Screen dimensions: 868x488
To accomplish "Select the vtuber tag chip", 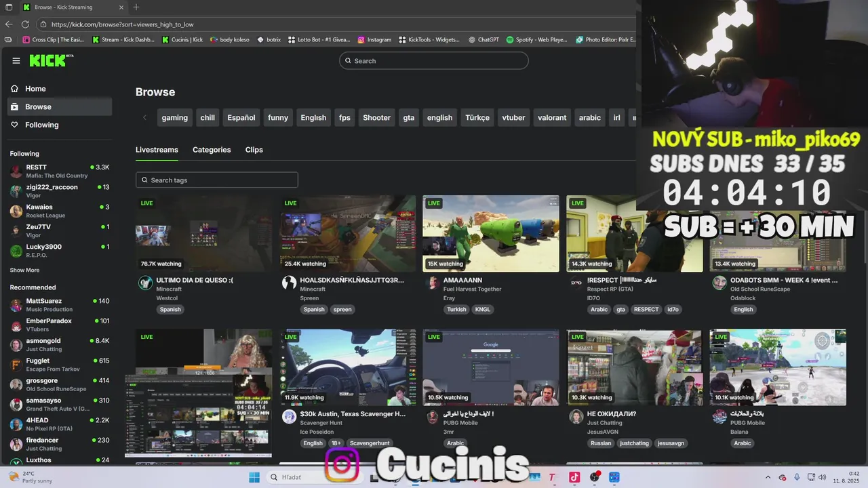I will click(x=513, y=117).
